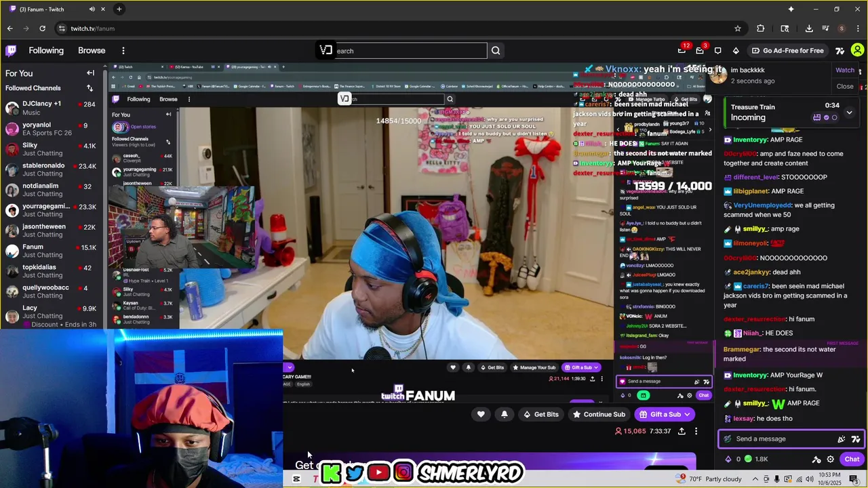The height and width of the screenshot is (488, 868).
Task: Click the Get Bits button
Action: pos(540,414)
